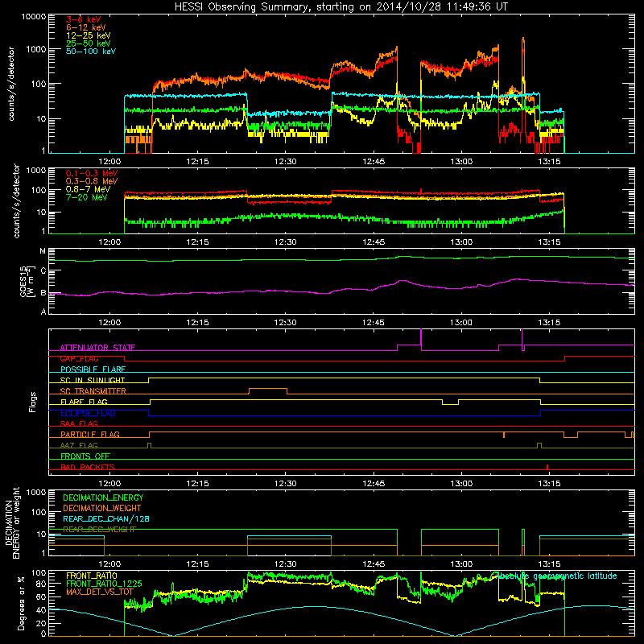The image size is (644, 644).
Task: Click the POSSIBLE_FLARE flag label
Action: (93, 369)
